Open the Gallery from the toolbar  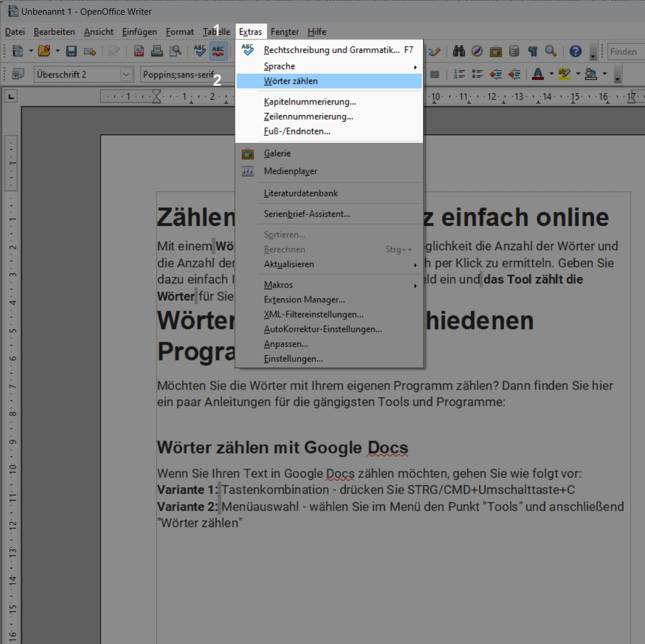495,51
